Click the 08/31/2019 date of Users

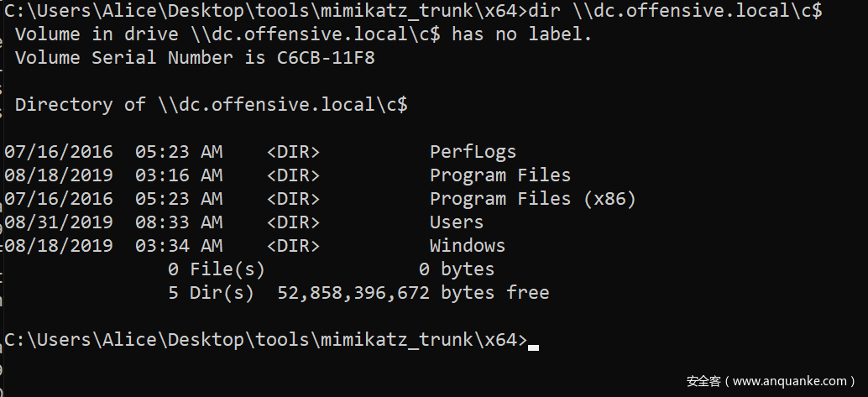pyautogui.click(x=58, y=222)
